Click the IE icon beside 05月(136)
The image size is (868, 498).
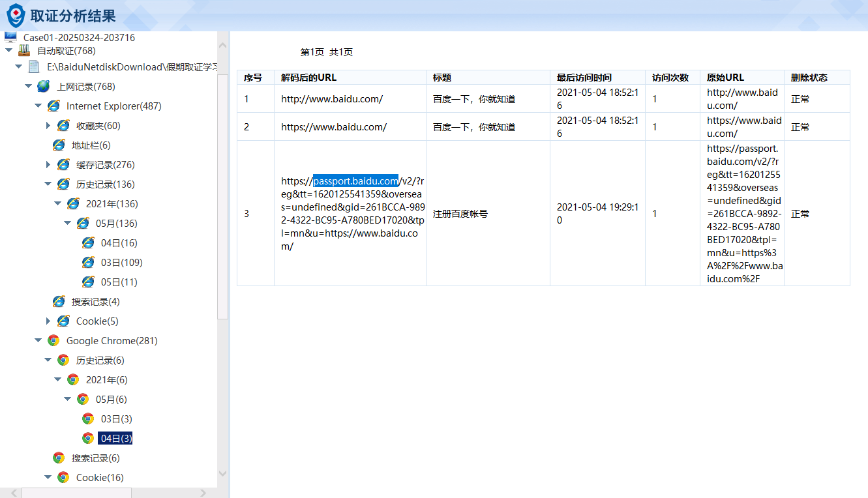pos(83,223)
